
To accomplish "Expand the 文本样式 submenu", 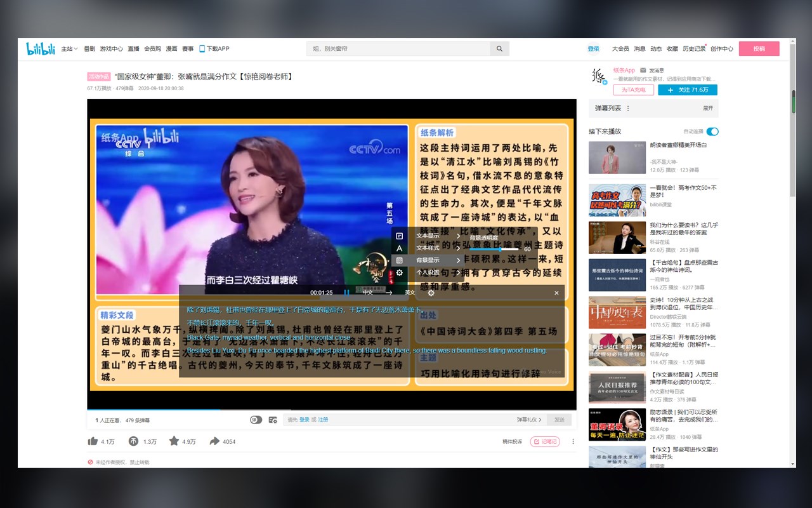I will 458,248.
